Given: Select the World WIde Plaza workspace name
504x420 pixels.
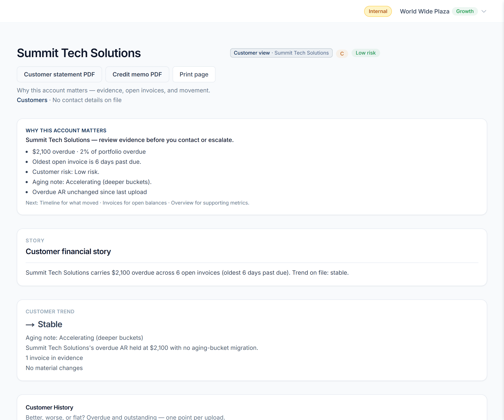Looking at the screenshot, I should pos(424,11).
